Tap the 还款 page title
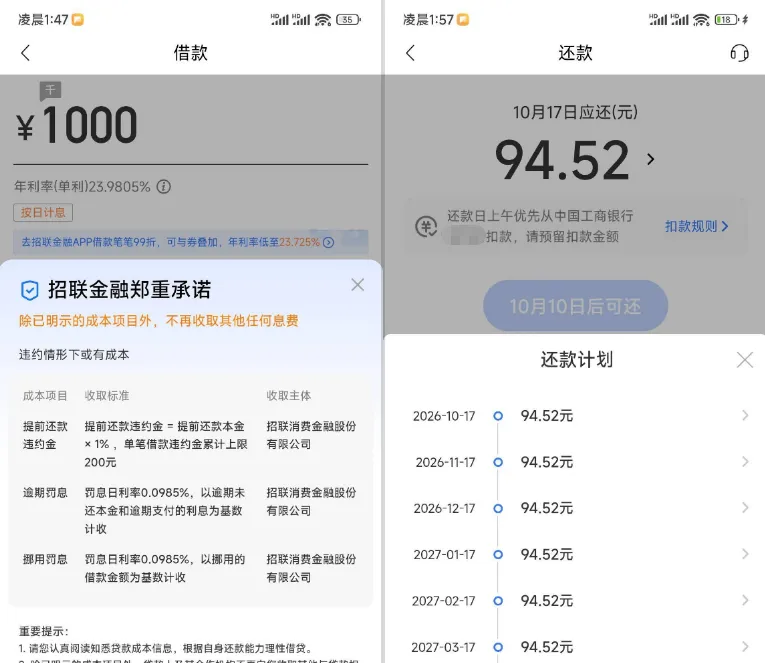The height and width of the screenshot is (663, 765). (575, 53)
